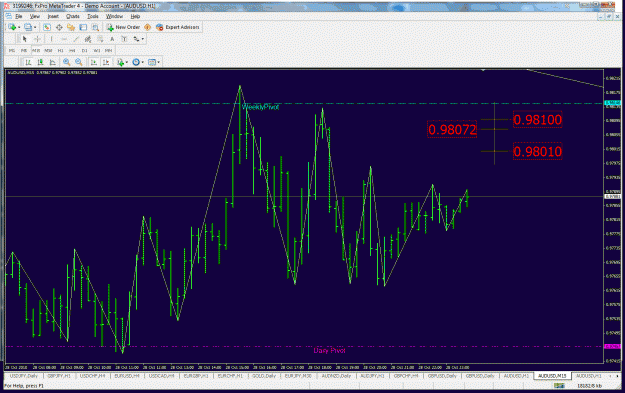Switch chart type to Candlesticks
Image resolution: width=625 pixels, height=393 pixels.
tap(40, 62)
